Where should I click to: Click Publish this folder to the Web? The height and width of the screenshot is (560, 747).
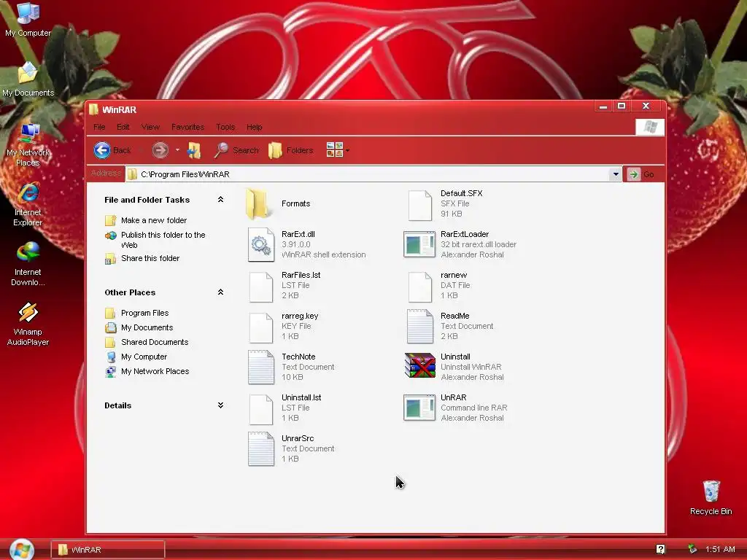[x=163, y=240]
